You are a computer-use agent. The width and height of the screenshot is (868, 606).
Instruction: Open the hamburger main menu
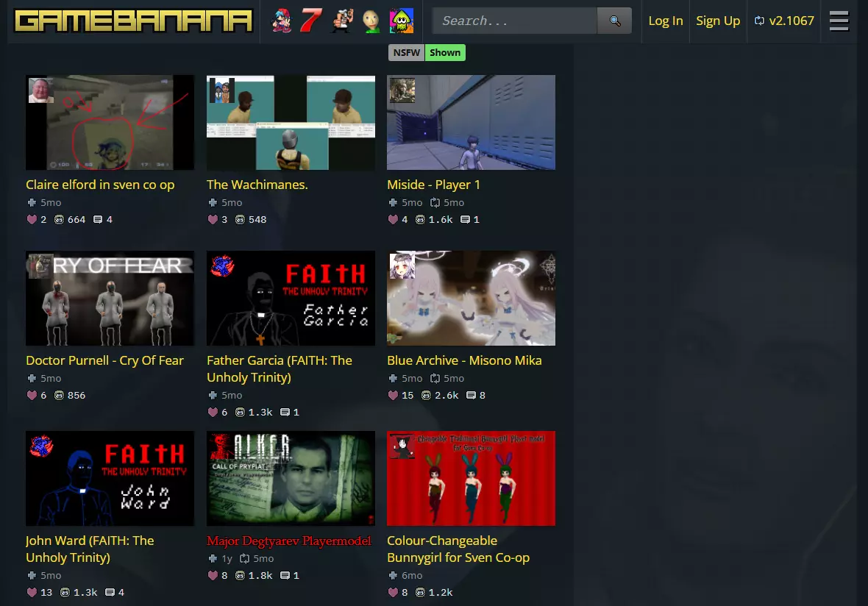839,21
